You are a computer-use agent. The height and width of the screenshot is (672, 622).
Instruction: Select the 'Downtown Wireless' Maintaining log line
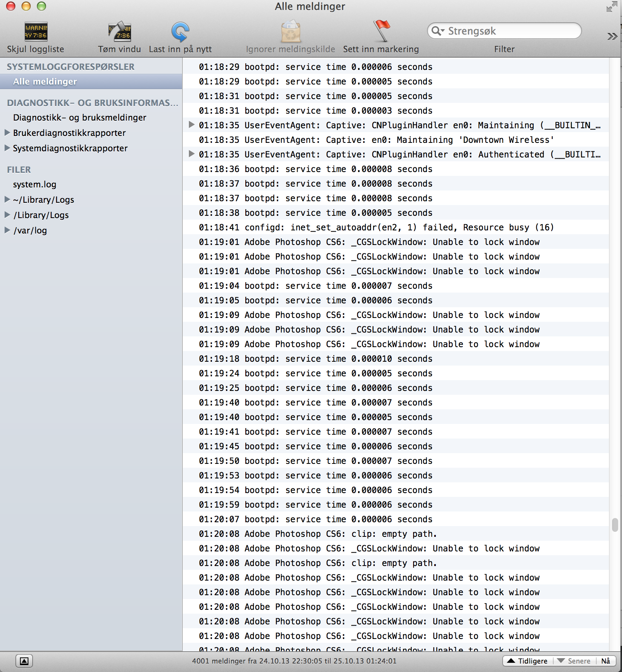[x=396, y=140]
